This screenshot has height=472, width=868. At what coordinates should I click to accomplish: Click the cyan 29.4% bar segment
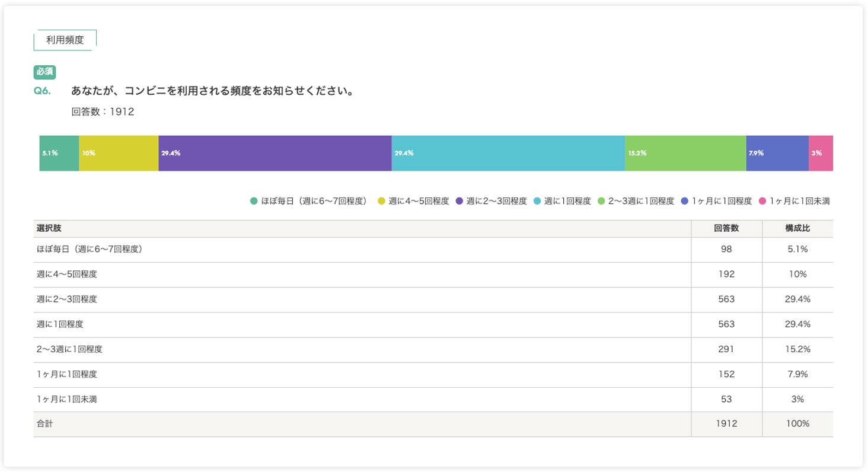508,153
